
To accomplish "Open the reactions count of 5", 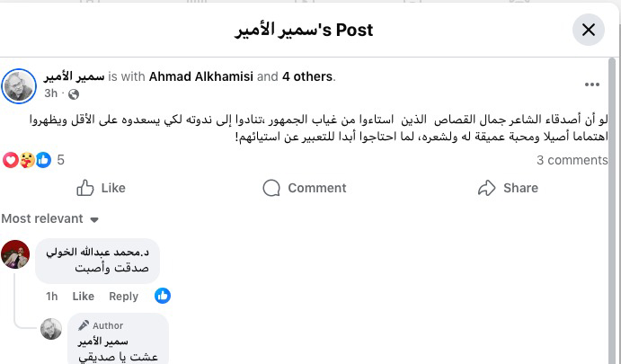I will click(60, 160).
